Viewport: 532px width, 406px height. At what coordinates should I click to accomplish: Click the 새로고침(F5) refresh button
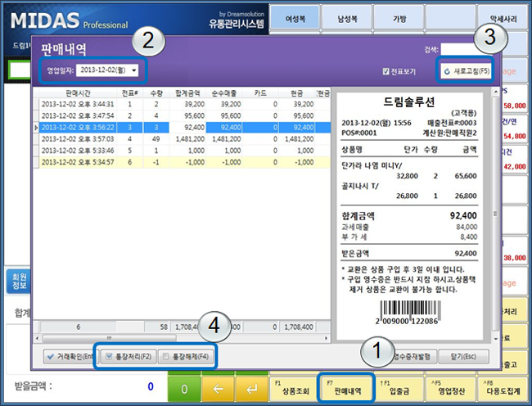coord(467,71)
